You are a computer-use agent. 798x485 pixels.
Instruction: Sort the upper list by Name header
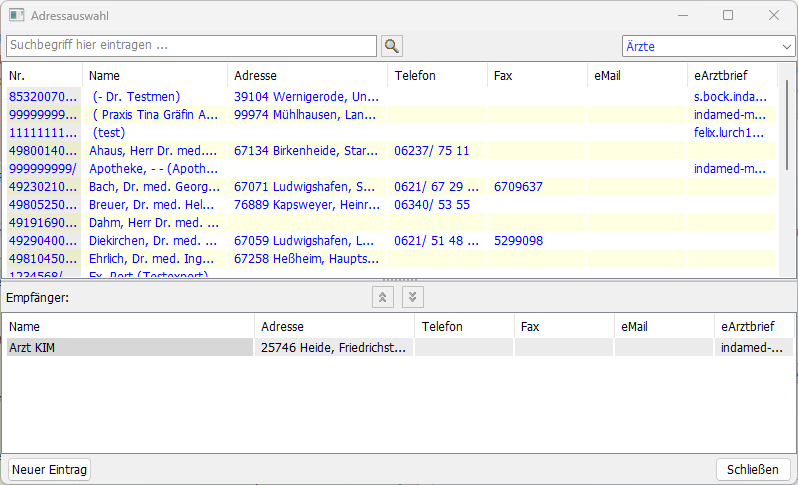[x=155, y=76]
